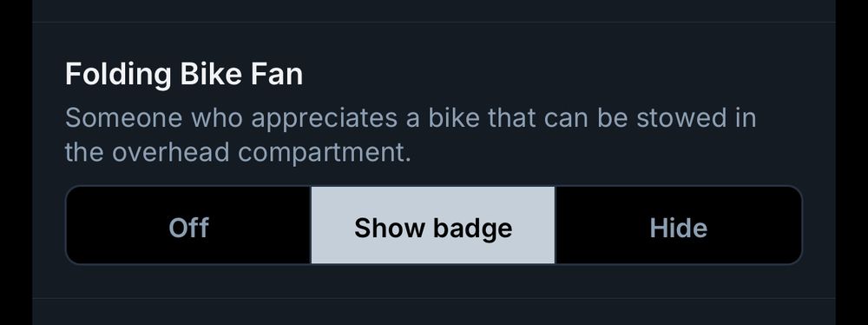Set badge visibility to Hide
The image size is (868, 325).
tap(678, 225)
